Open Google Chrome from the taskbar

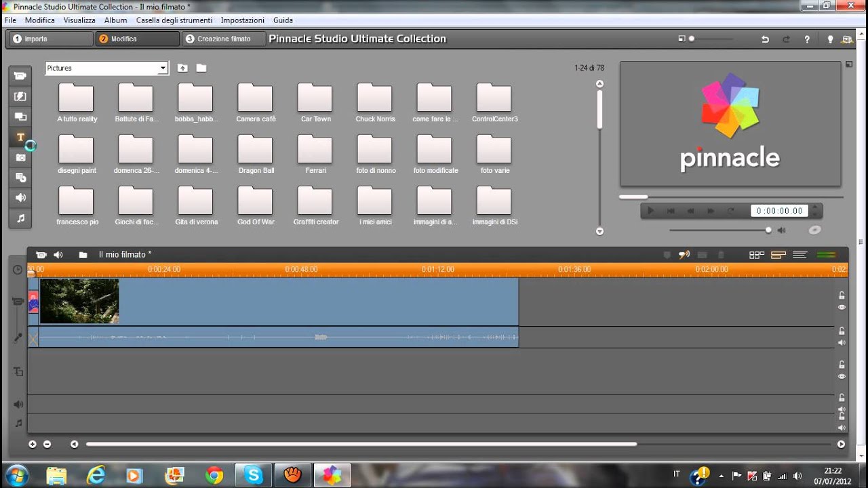[214, 475]
